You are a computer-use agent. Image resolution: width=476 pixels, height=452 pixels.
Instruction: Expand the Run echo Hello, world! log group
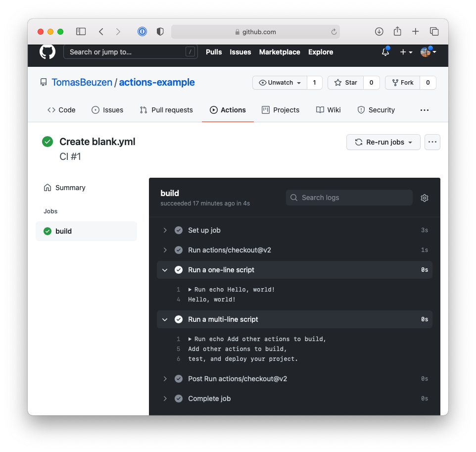tap(190, 290)
